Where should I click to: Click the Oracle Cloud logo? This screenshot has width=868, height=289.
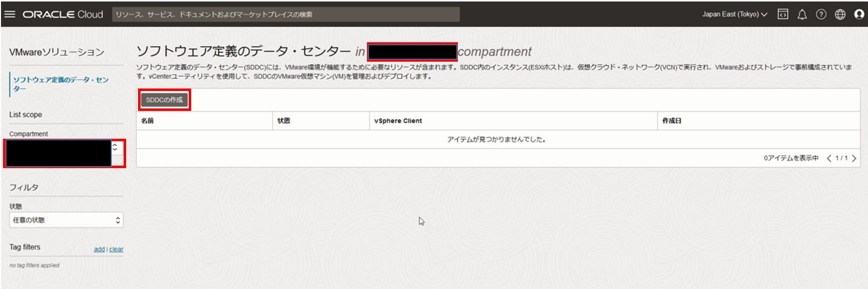63,14
